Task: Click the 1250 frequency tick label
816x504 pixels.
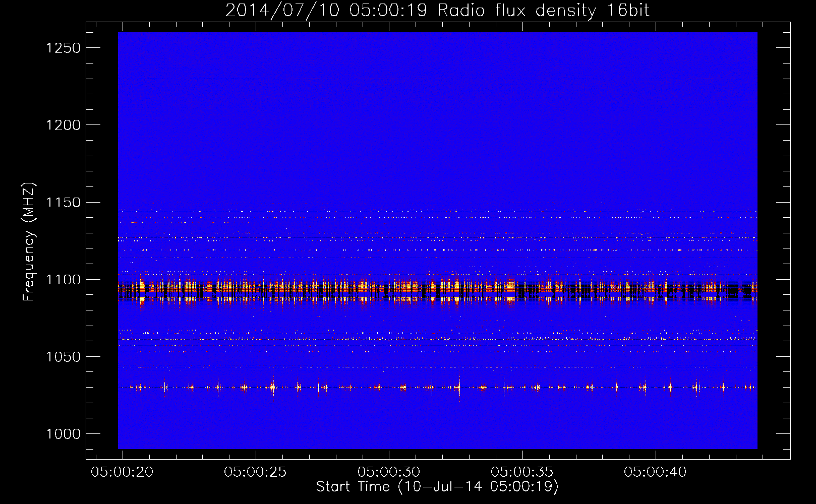Action: coord(63,48)
